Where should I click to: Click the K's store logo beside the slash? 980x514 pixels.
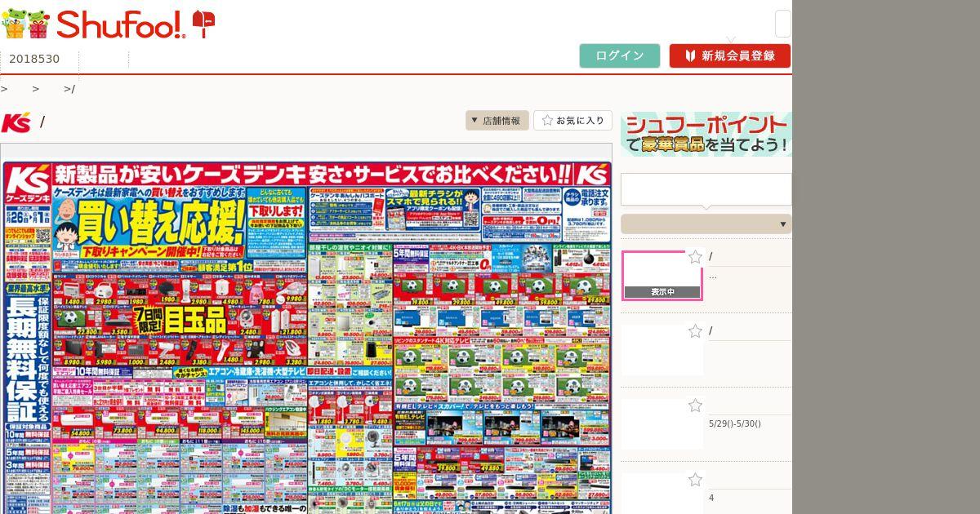pyautogui.click(x=16, y=122)
